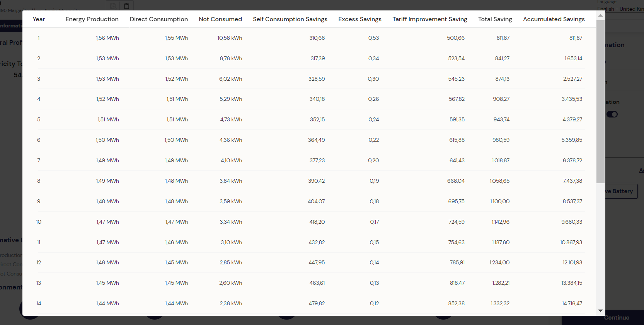Click the 1.100,00 total saving value
Image resolution: width=644 pixels, height=325 pixels.
pos(500,201)
